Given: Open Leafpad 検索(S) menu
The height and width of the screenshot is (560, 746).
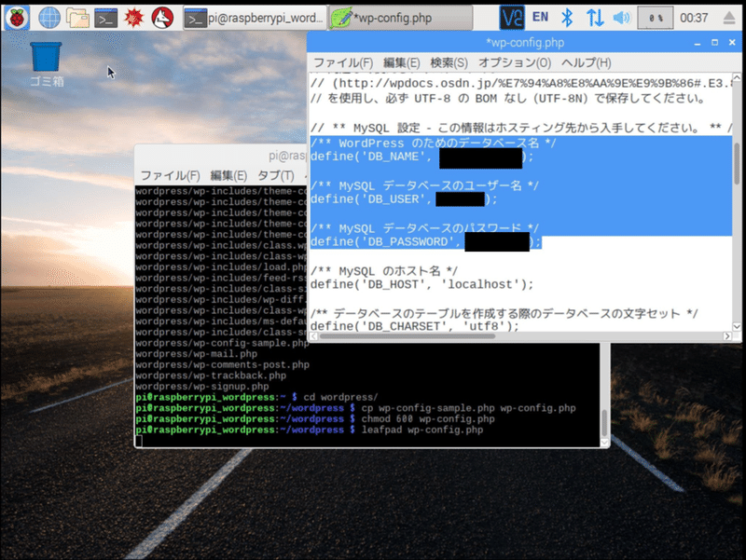Looking at the screenshot, I should click(x=449, y=62).
